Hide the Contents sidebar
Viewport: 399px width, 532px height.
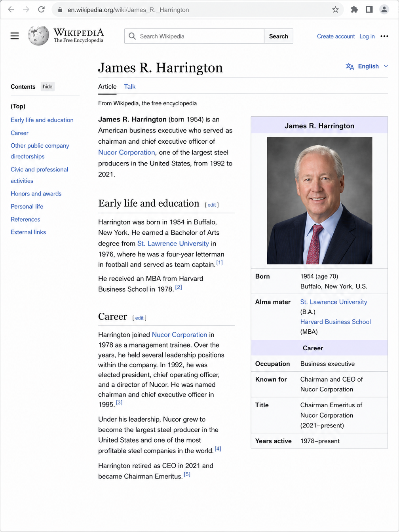(47, 87)
